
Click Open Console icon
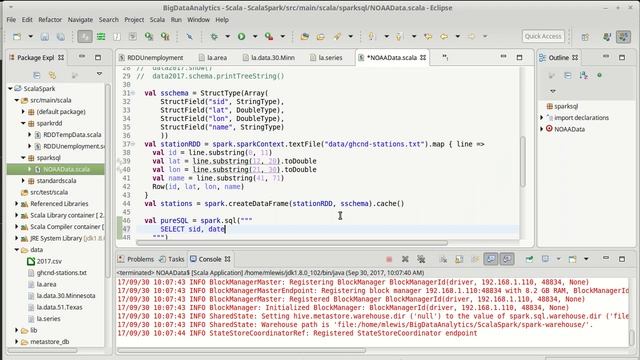click(573, 259)
